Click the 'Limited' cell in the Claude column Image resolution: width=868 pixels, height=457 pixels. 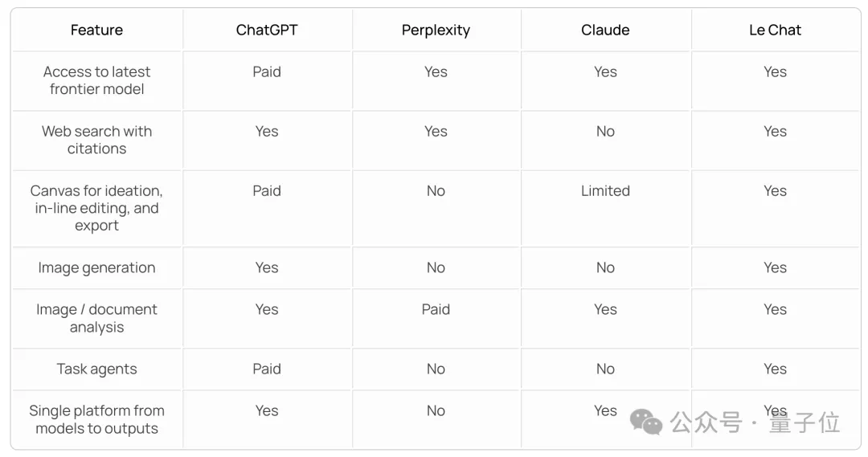pos(605,191)
